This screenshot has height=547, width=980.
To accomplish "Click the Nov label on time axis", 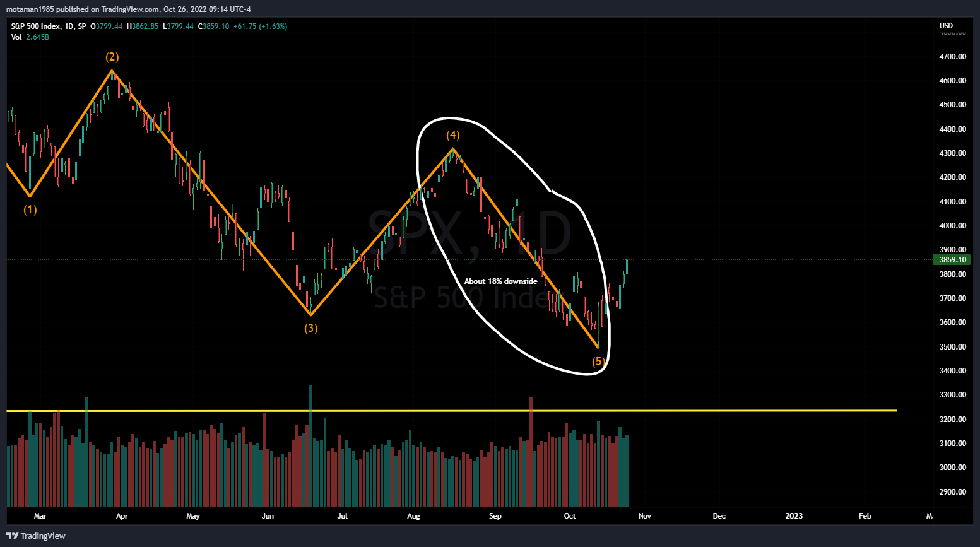I will 644,516.
